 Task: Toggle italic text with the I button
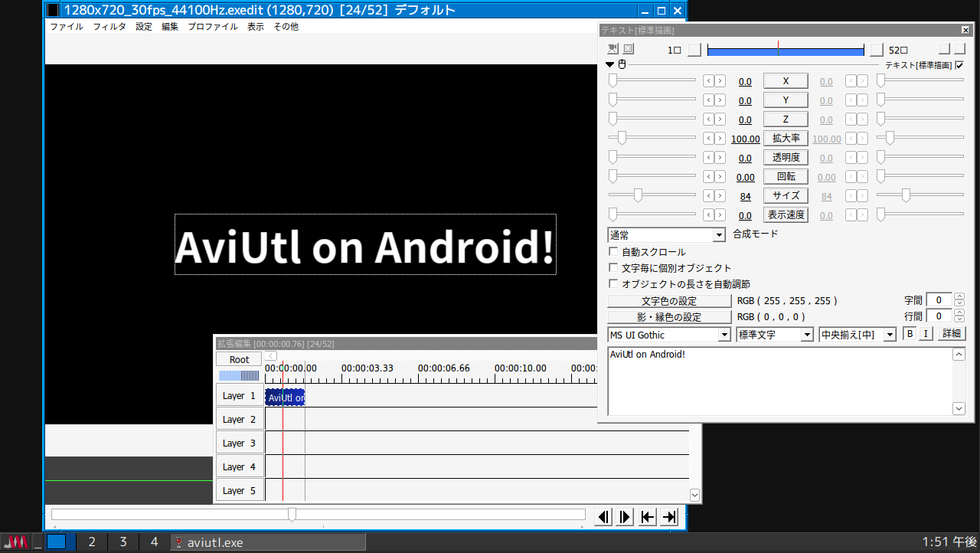pyautogui.click(x=926, y=333)
